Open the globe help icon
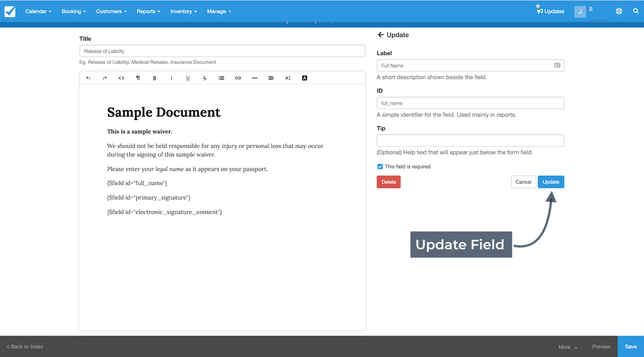 tap(619, 11)
